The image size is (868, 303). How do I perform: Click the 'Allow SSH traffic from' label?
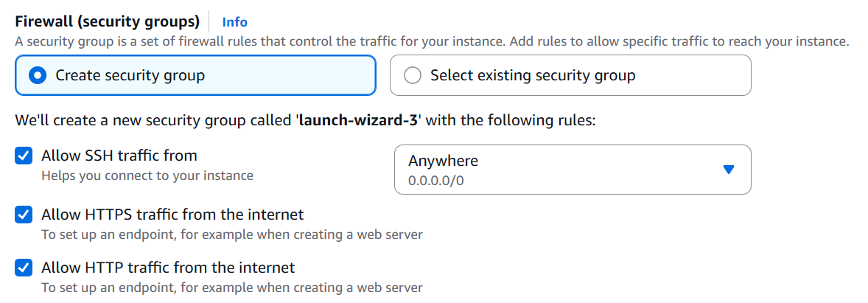119,156
